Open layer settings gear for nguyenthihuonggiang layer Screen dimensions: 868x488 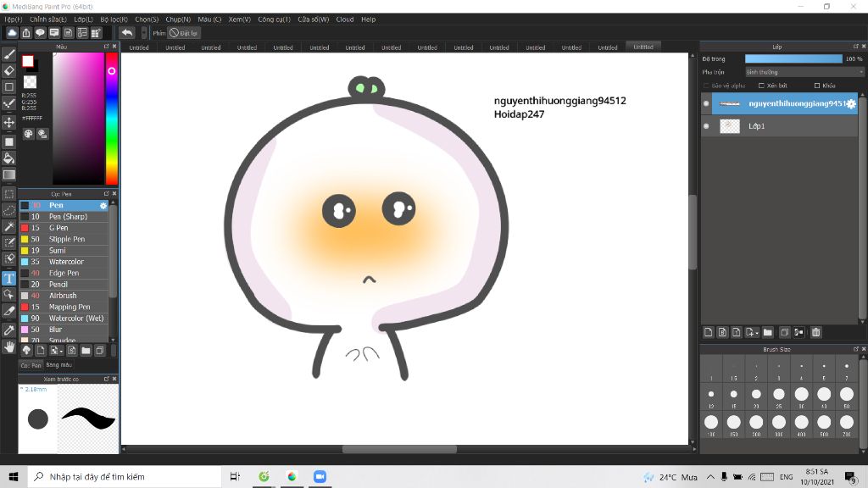click(851, 103)
